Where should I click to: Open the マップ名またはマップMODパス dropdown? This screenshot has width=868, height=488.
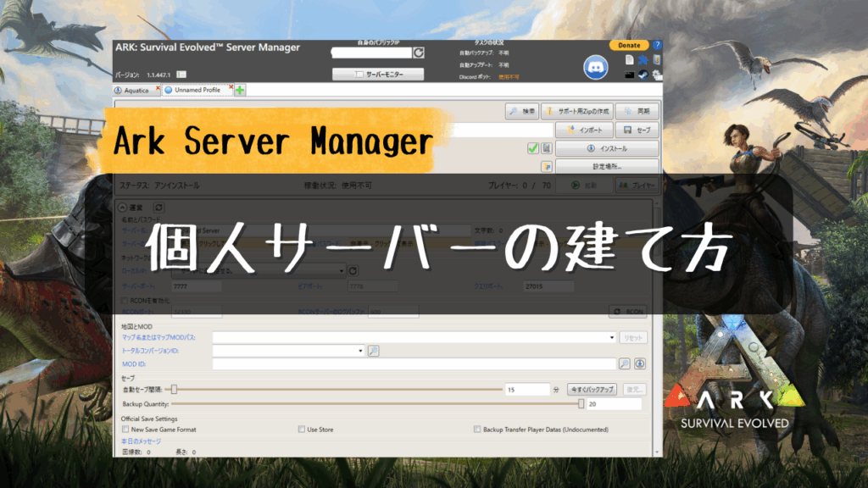click(610, 335)
